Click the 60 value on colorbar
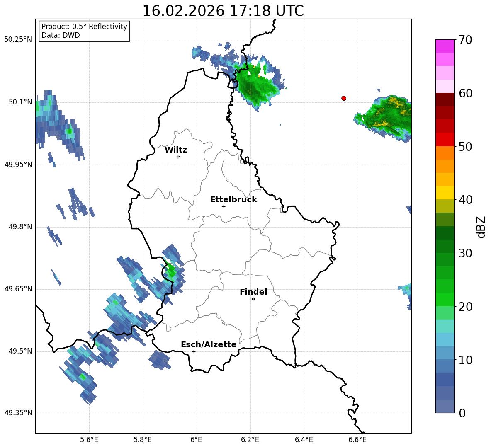This screenshot has height=448, width=491. click(465, 93)
